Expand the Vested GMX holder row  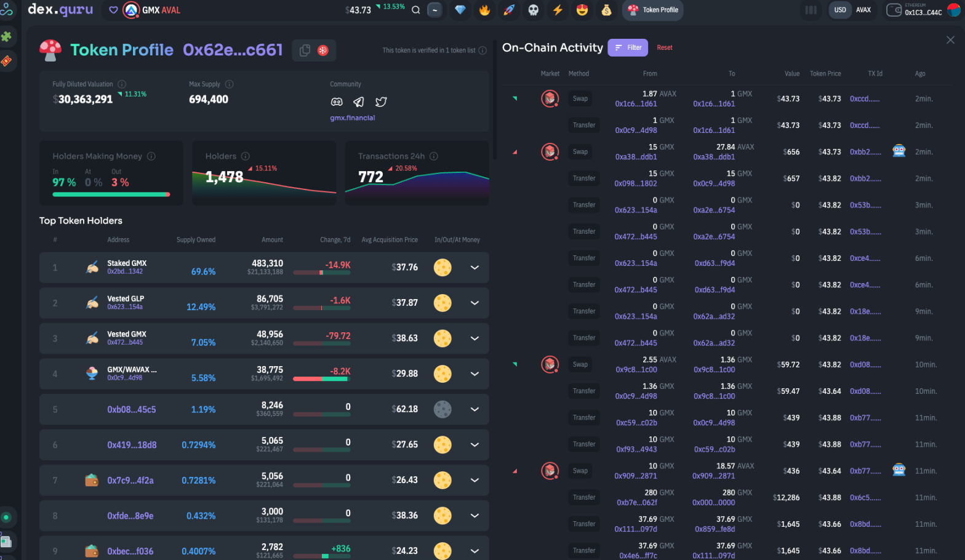tap(474, 338)
